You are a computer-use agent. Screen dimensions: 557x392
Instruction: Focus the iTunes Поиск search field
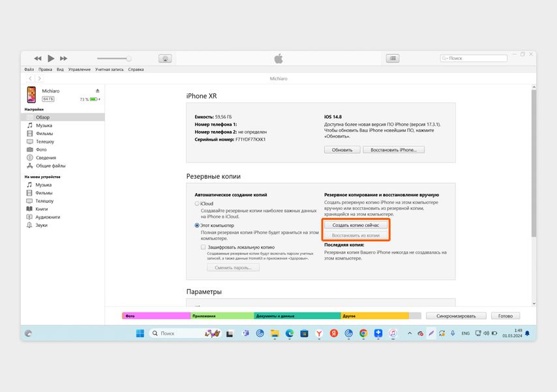coord(474,58)
